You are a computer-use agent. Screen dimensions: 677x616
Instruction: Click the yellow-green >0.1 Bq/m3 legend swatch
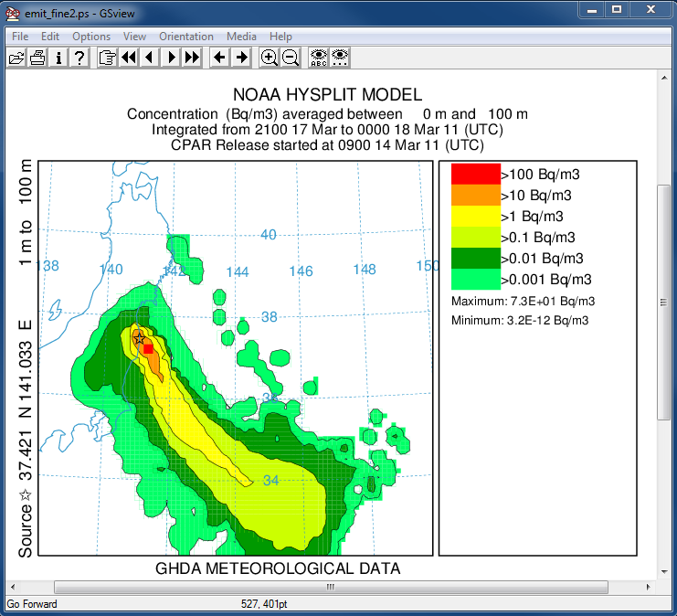pyautogui.click(x=476, y=237)
